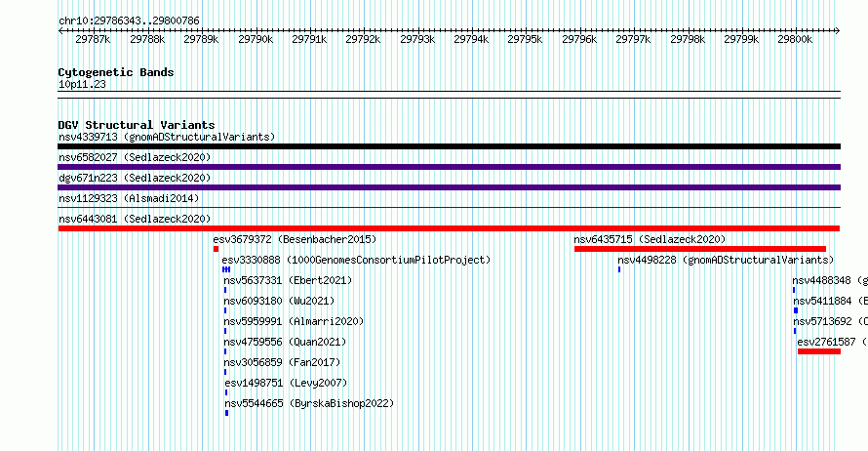Click the Cytogenetic Bands track title
Screen dimensions: 868x451
pyautogui.click(x=116, y=72)
